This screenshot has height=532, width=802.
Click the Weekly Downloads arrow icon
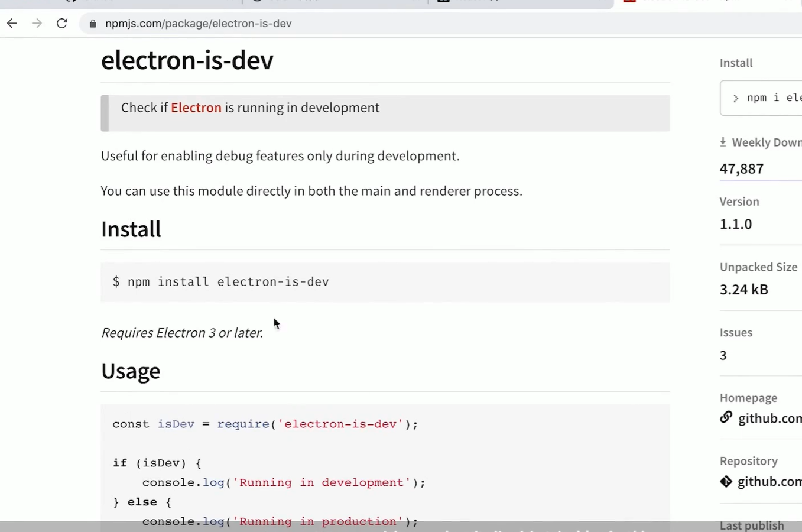click(x=723, y=142)
